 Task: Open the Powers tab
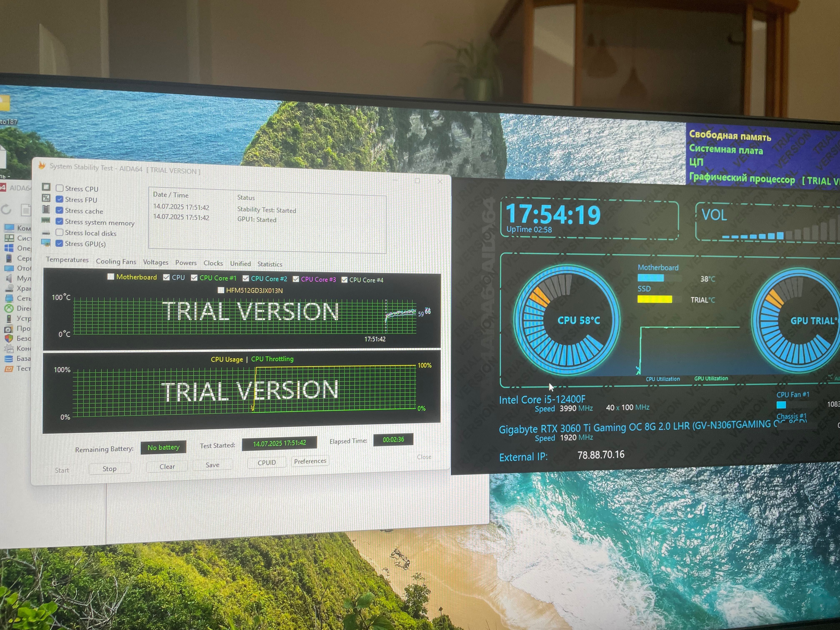(x=186, y=263)
